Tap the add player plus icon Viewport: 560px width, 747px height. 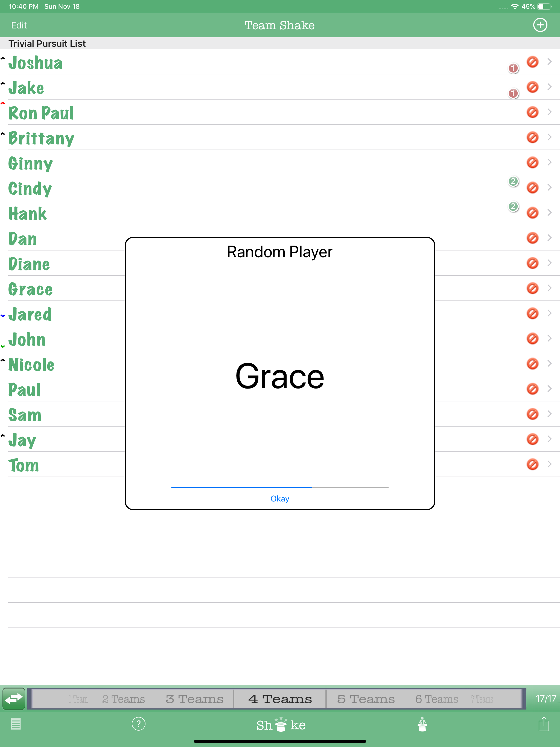pos(540,25)
